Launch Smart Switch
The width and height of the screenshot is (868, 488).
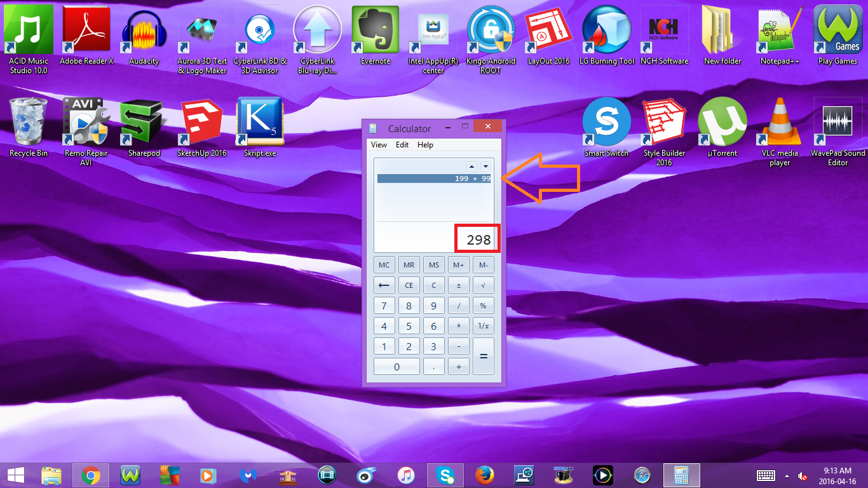pyautogui.click(x=606, y=121)
